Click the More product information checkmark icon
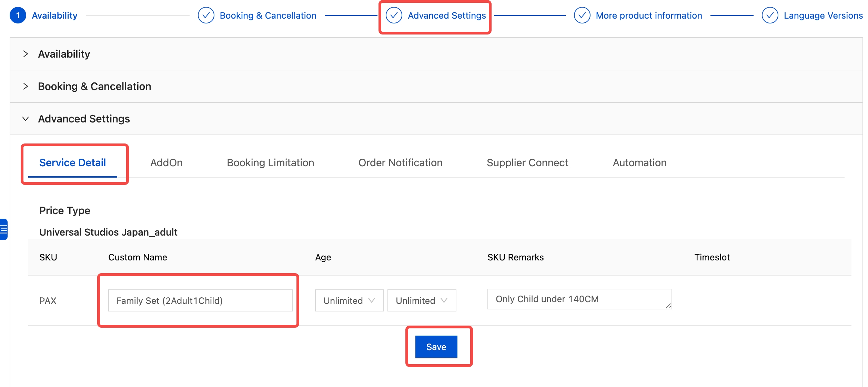 pos(582,16)
